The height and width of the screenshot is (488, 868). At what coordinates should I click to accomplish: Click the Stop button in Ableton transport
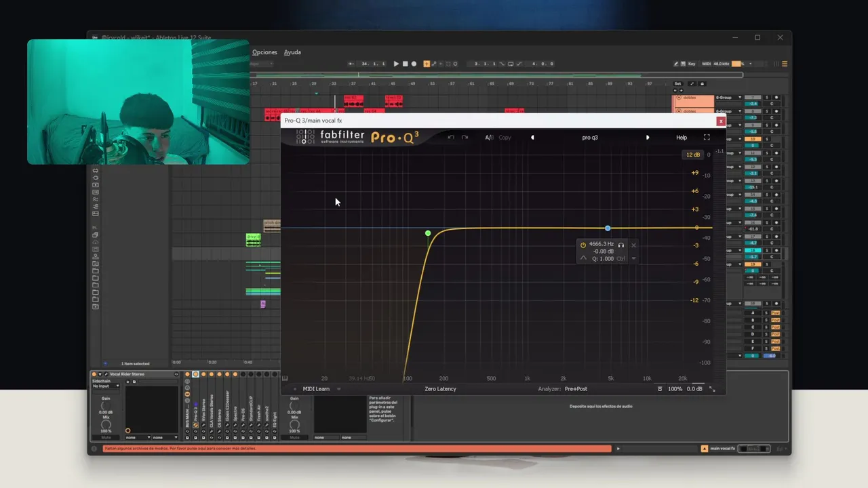tap(405, 64)
